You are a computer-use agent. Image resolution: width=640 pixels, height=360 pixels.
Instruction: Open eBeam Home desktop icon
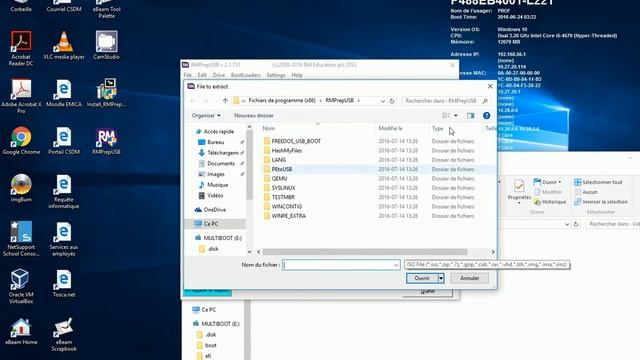click(x=21, y=331)
